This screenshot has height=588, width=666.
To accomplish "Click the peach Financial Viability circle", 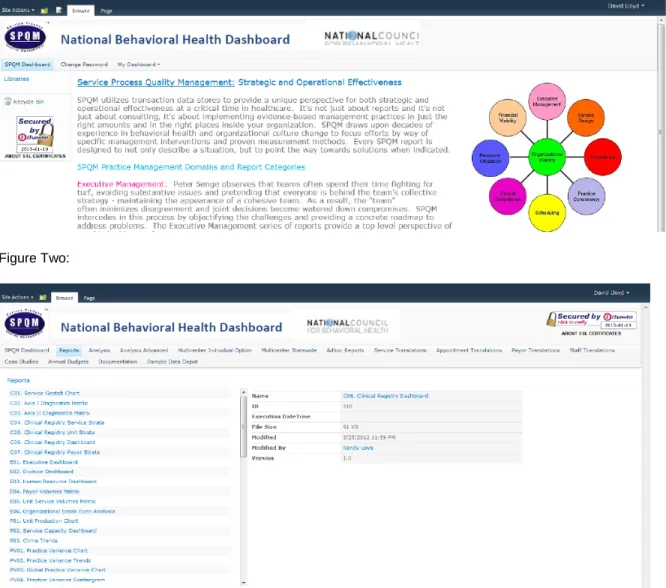I will tap(508, 118).
